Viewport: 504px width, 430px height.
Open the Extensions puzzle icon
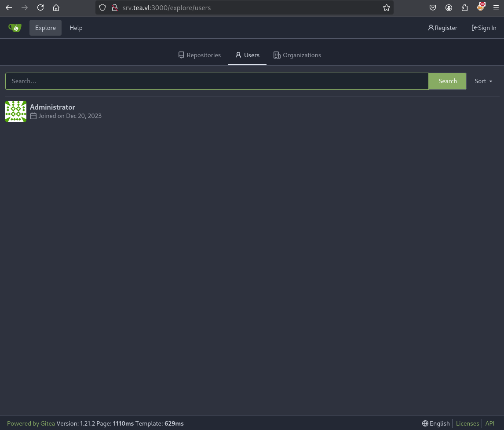coord(464,8)
